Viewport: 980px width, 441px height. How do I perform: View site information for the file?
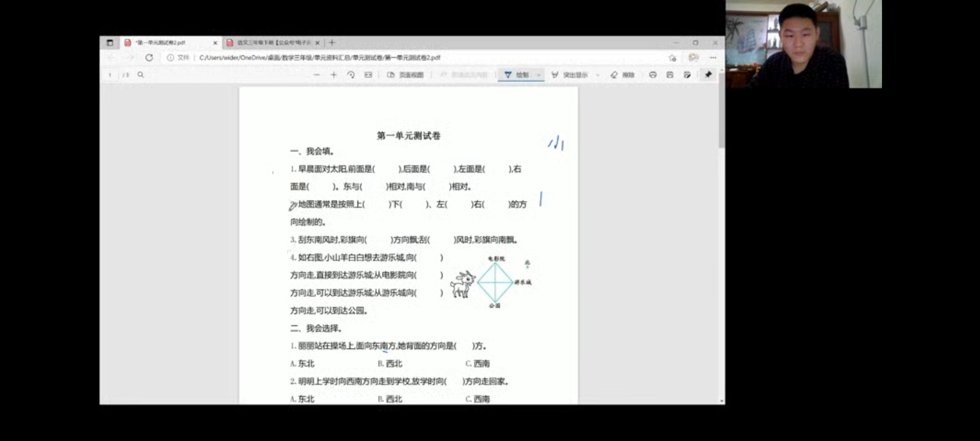coord(178,58)
